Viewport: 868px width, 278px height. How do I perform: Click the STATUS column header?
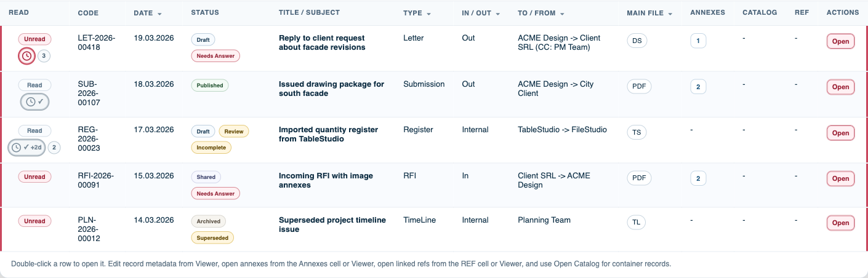[205, 12]
